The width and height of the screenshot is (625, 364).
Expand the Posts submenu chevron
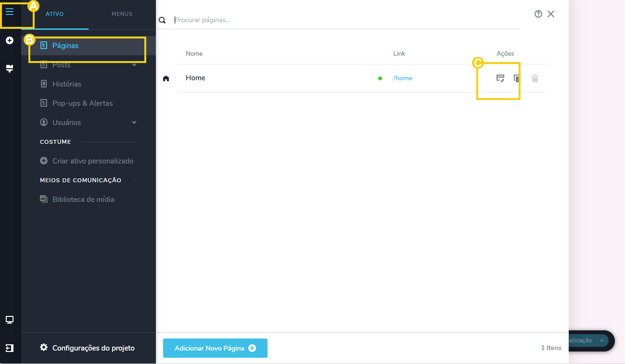134,65
